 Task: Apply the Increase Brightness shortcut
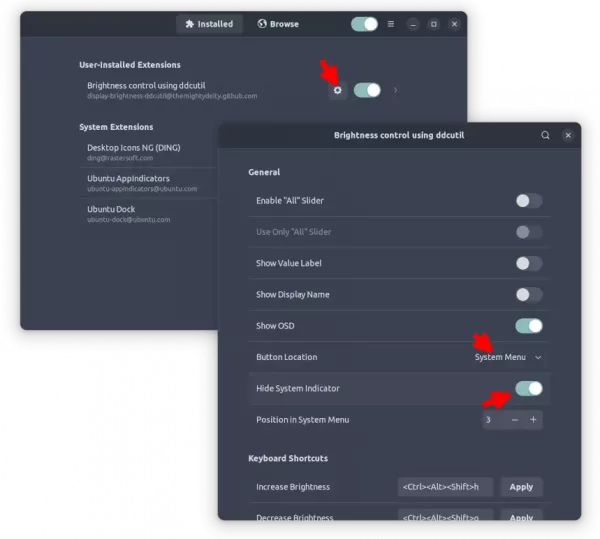point(521,487)
